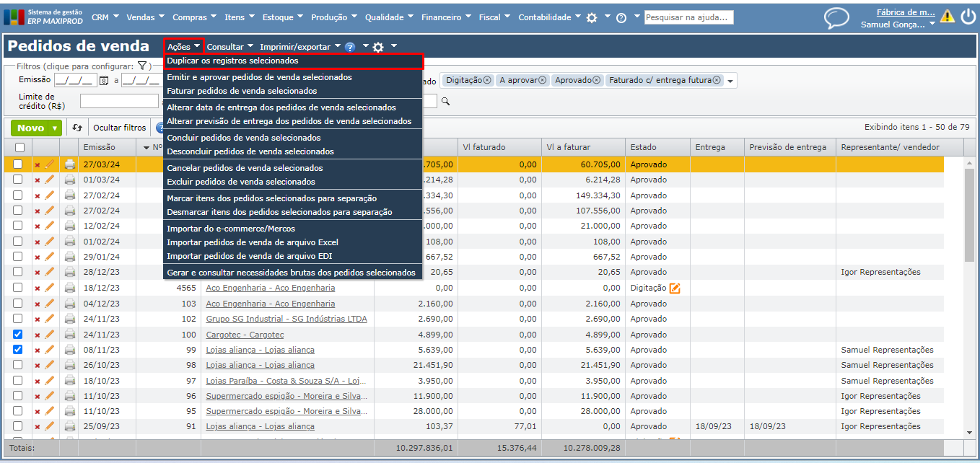Expand the Novo button dropdown arrow
Screen dimensions: 980x463
tap(55, 128)
